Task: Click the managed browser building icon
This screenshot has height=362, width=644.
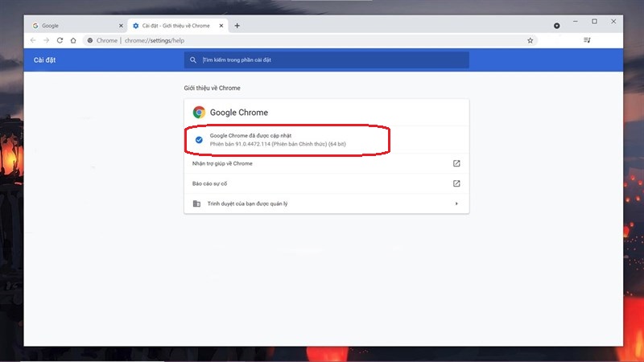Action: click(x=196, y=204)
